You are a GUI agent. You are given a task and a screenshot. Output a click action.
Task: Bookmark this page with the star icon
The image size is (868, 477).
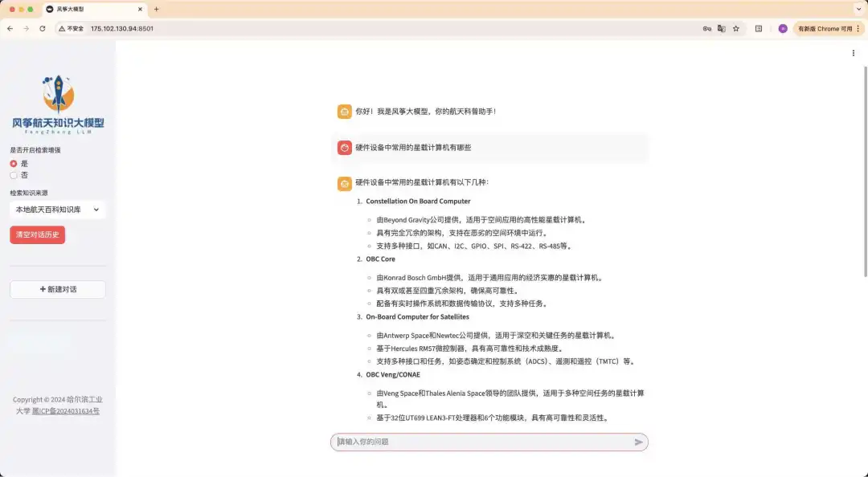pos(736,28)
